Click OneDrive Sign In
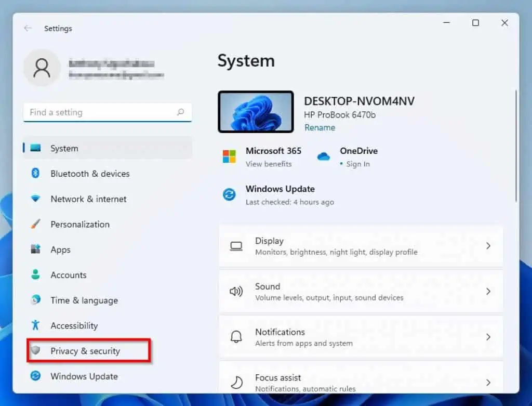Image resolution: width=532 pixels, height=406 pixels. click(358, 164)
